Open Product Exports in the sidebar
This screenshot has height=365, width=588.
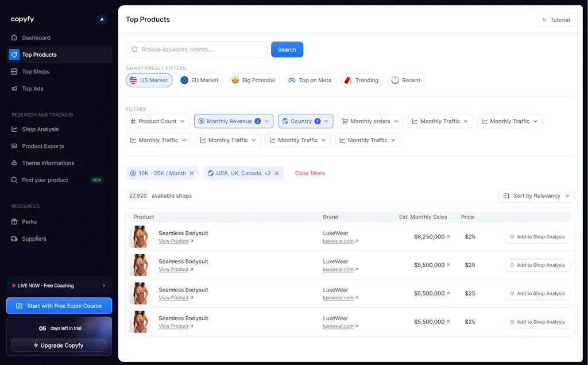[x=43, y=147]
